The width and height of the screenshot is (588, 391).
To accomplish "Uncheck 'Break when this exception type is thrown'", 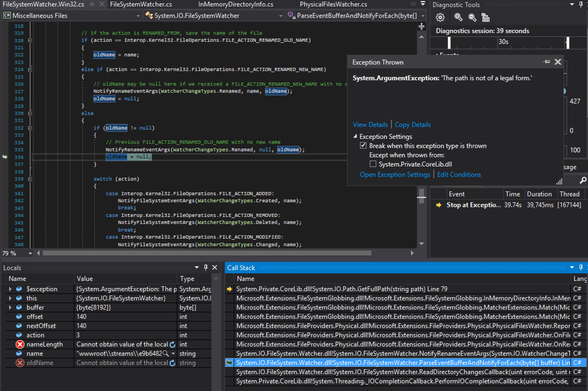I will (363, 146).
